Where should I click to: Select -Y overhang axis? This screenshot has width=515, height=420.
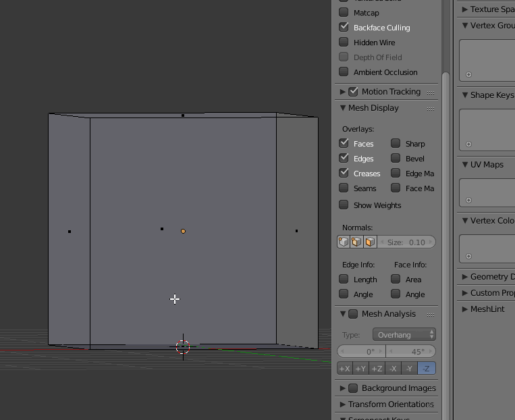409,369
